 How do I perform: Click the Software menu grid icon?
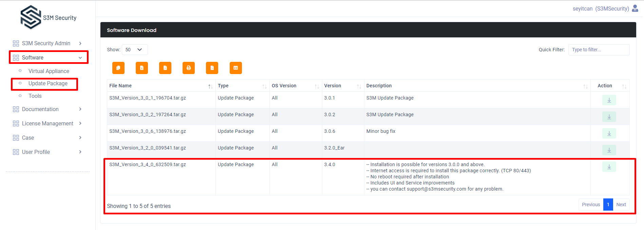16,58
